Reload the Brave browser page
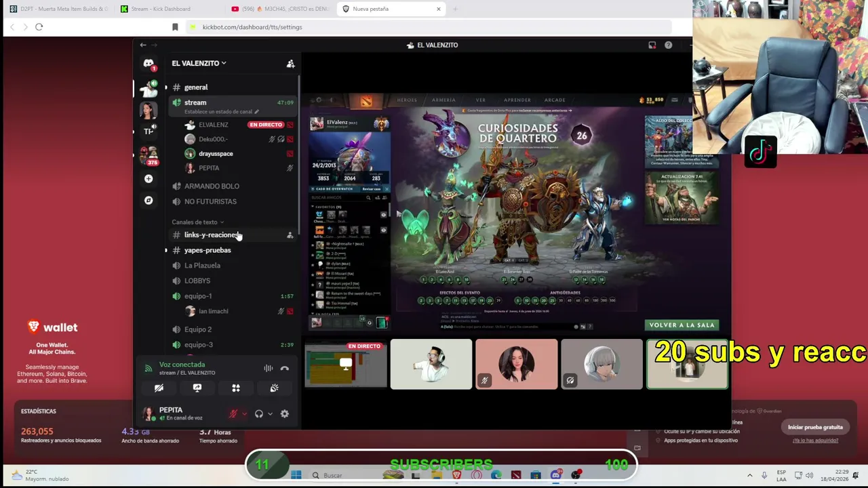868x488 pixels. point(39,27)
